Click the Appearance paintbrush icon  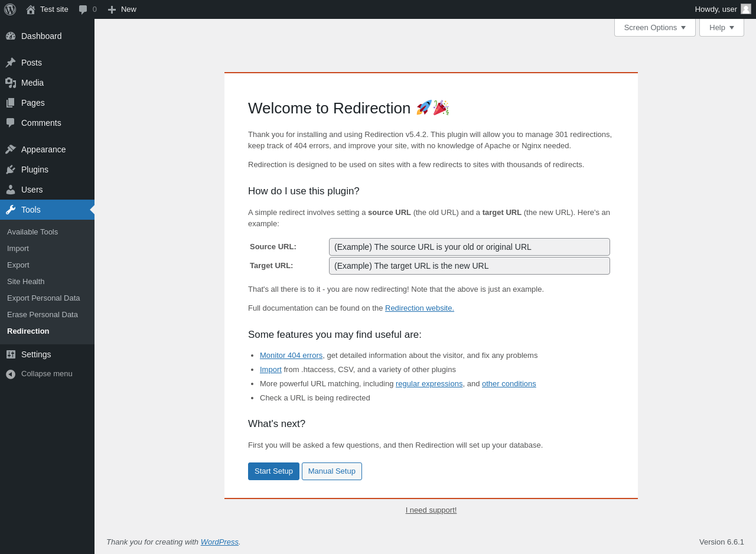11,149
